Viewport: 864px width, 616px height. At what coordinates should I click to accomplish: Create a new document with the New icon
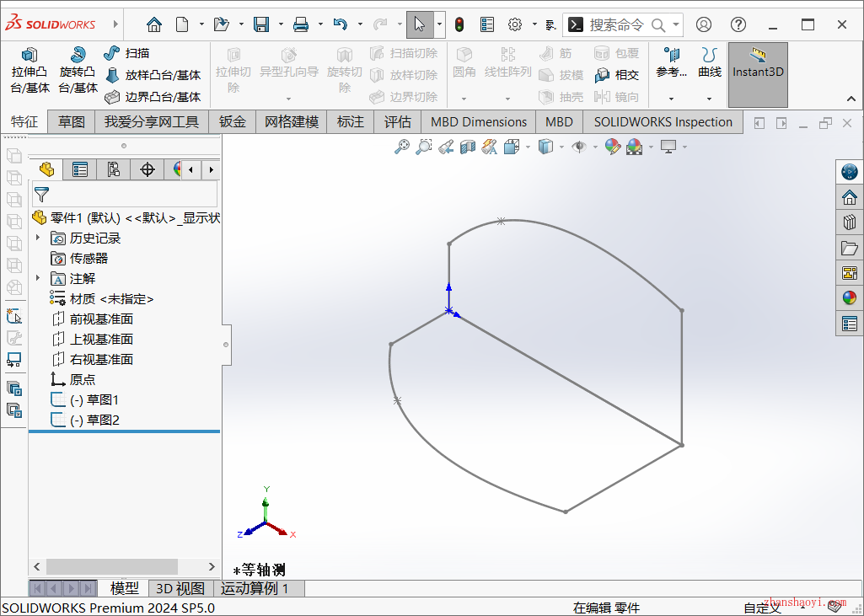182,24
